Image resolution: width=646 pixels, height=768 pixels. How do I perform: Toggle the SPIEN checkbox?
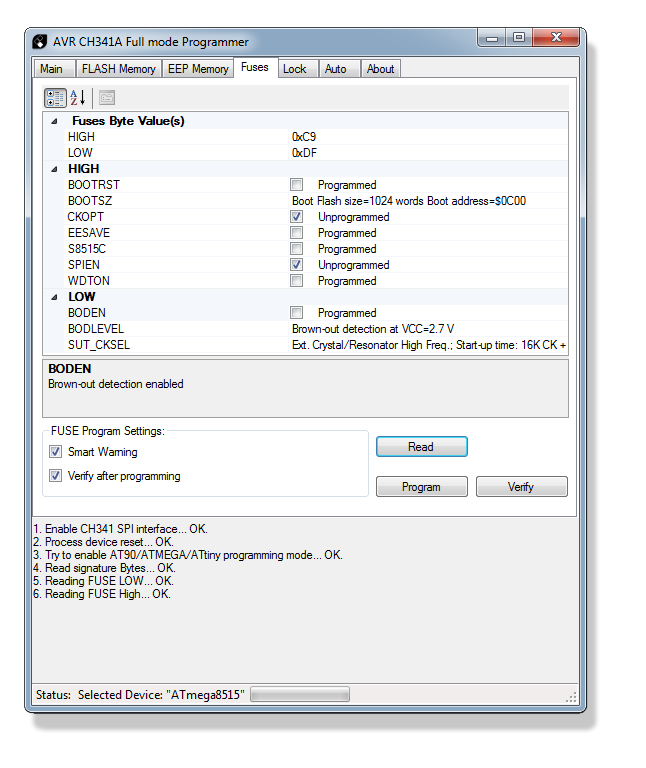[296, 264]
